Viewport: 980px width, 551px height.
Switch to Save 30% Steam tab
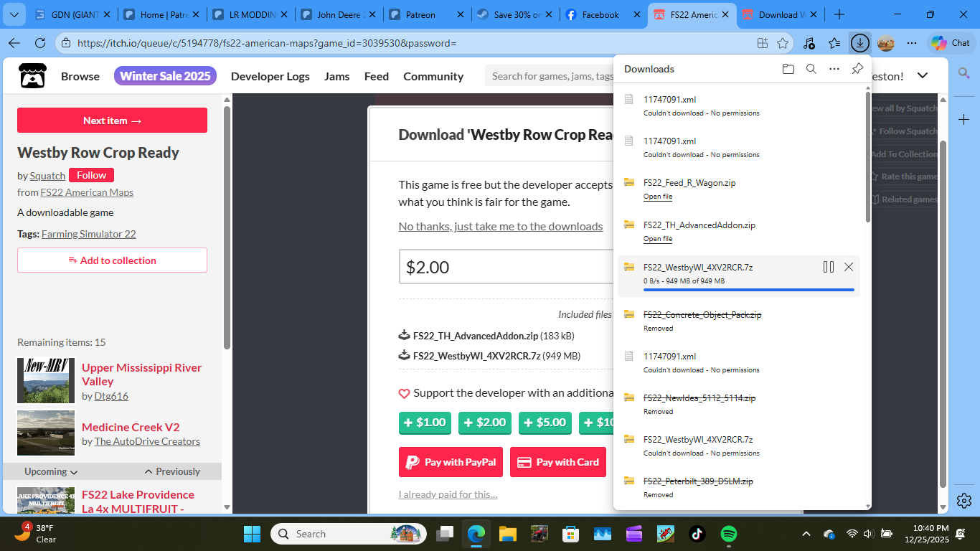515,14
